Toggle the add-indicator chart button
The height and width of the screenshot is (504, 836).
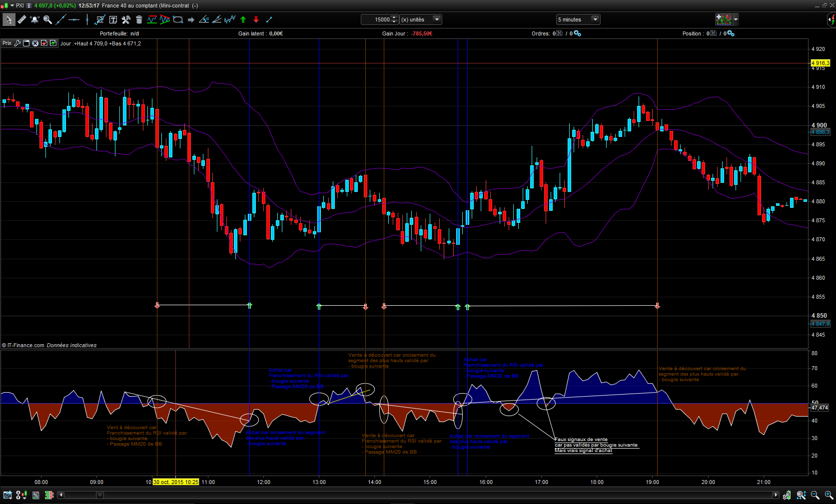click(x=724, y=19)
